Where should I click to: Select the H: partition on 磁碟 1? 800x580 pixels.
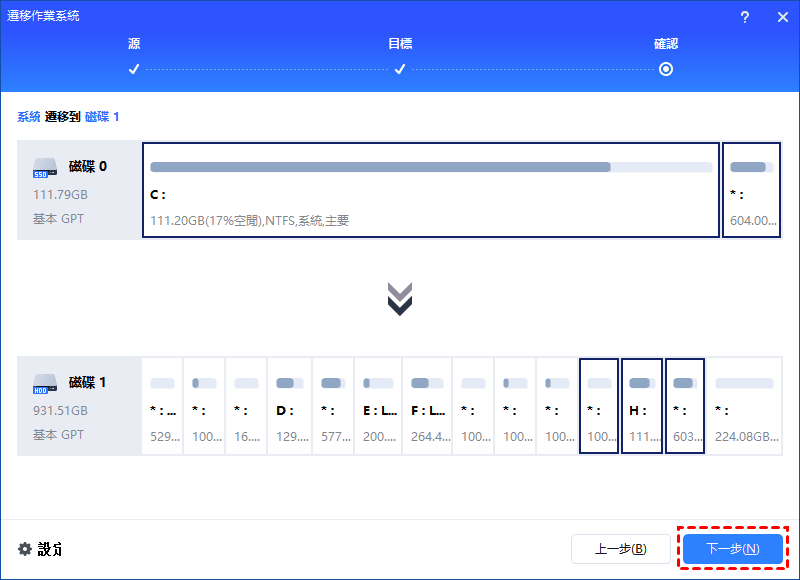click(641, 406)
